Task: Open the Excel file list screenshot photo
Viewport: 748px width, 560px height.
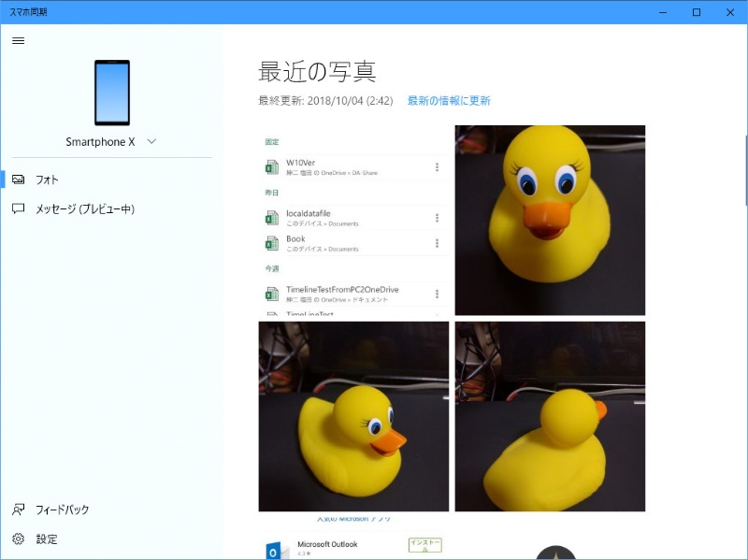Action: 353,221
